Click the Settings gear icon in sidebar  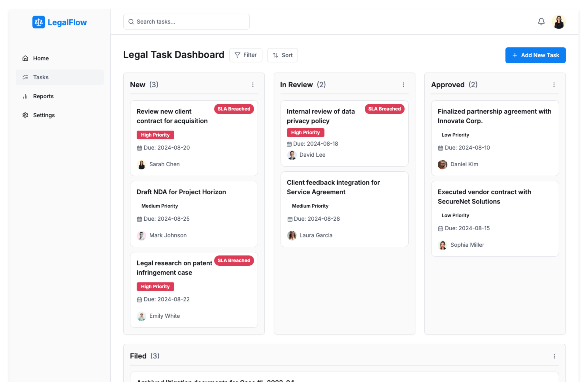25,115
